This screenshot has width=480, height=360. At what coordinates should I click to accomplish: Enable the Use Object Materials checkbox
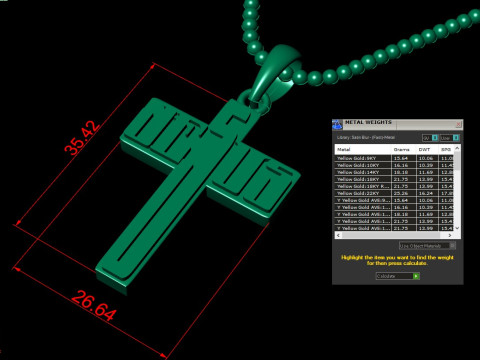pyautogui.click(x=452, y=246)
